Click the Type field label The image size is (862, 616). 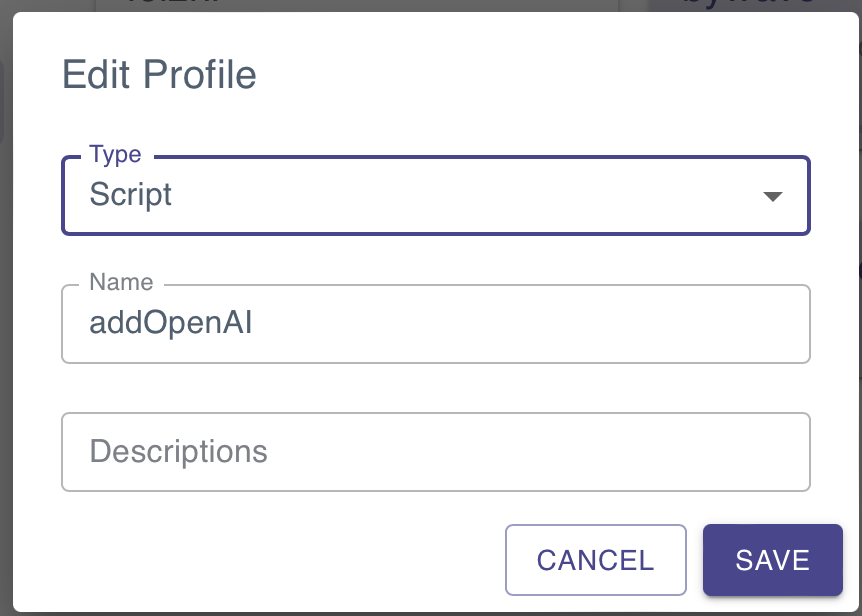[x=115, y=155]
